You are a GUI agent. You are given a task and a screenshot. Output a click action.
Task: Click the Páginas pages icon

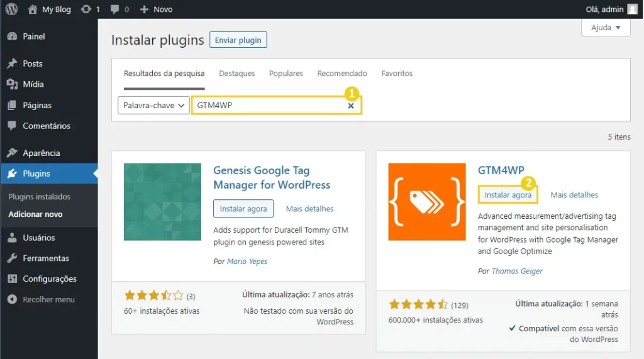(x=13, y=105)
